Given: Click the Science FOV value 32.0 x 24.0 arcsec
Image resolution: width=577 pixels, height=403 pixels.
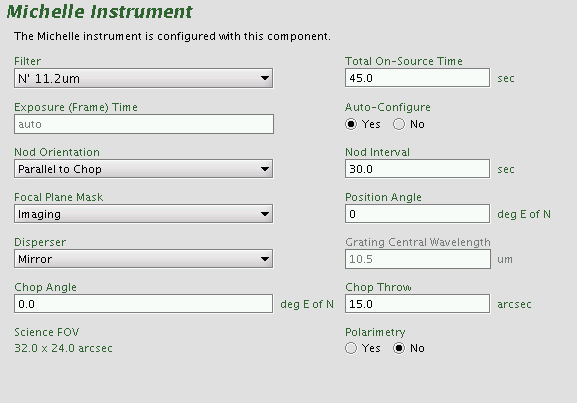Looking at the screenshot, I should click(x=63, y=348).
